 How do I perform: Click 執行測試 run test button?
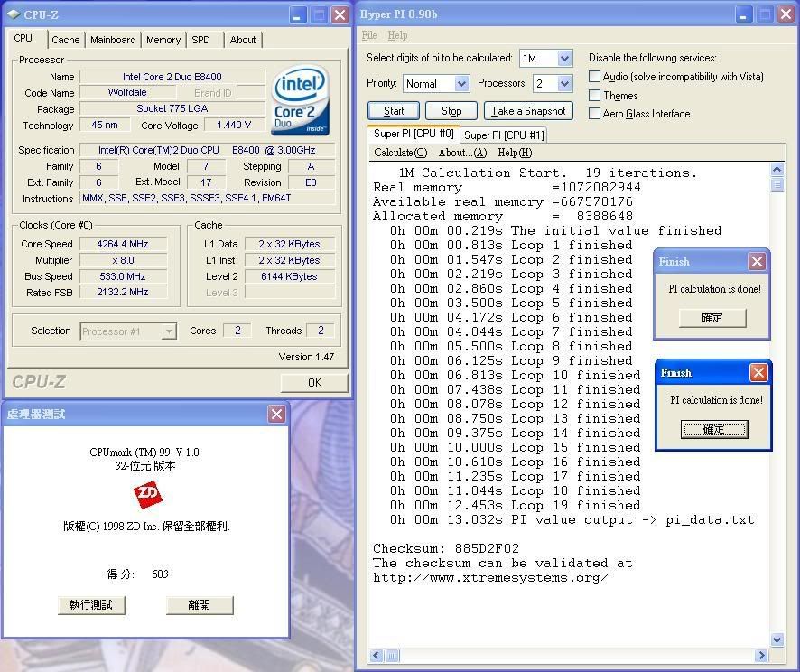point(91,605)
